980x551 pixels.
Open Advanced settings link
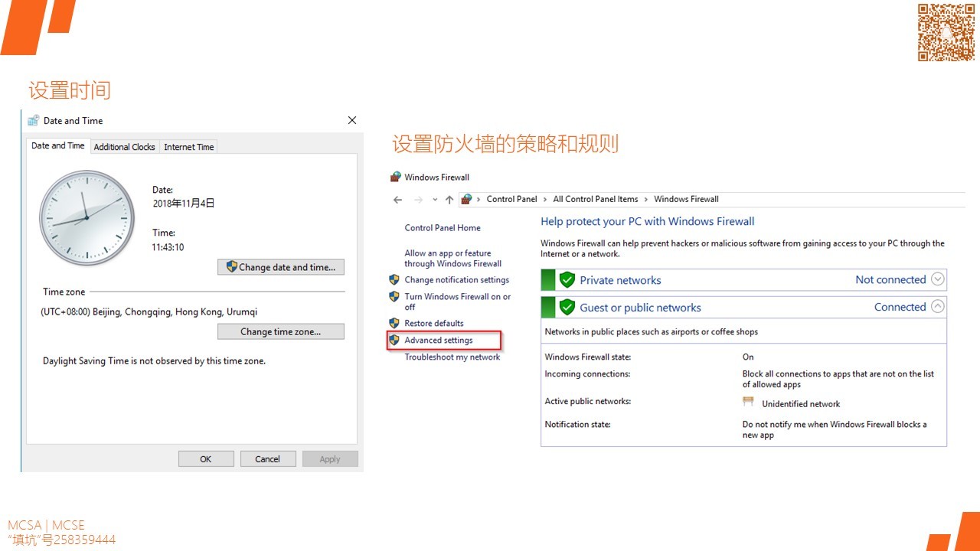click(439, 340)
